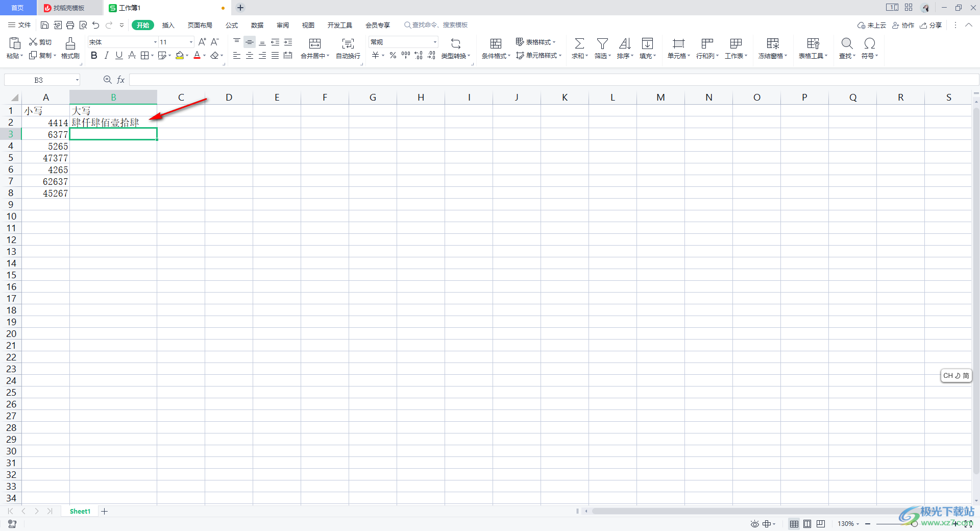Click the Print icon
Image resolution: width=980 pixels, height=531 pixels.
coord(70,25)
